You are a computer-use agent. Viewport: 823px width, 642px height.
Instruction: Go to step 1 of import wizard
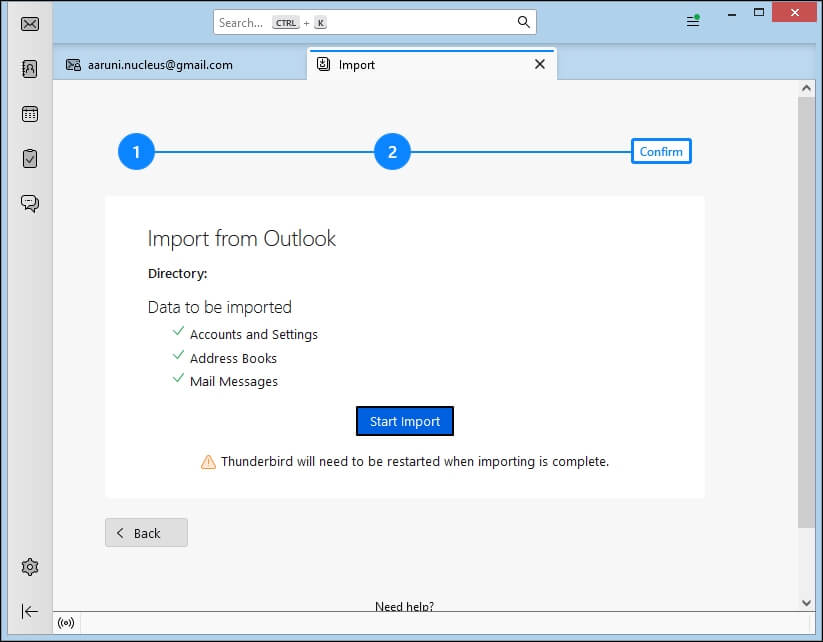point(136,152)
